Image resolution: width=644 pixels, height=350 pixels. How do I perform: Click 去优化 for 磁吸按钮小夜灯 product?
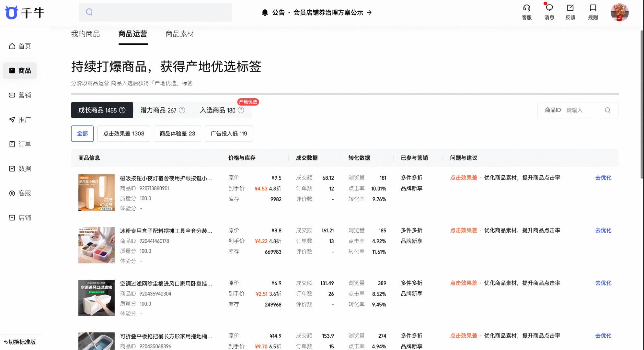[603, 178]
